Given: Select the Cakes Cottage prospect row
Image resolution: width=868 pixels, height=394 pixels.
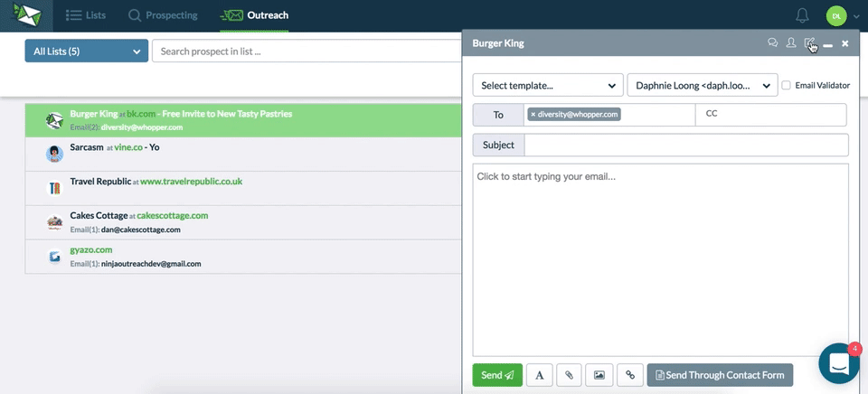Looking at the screenshot, I should point(243,222).
